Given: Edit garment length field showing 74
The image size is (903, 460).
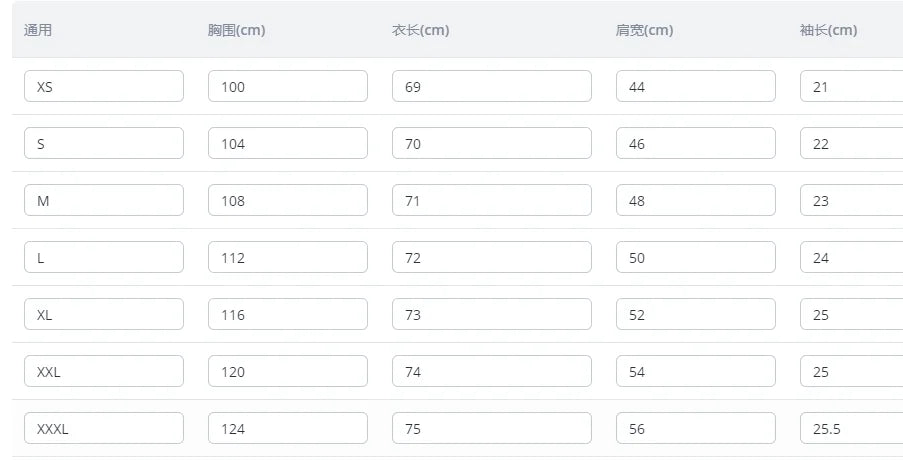Looking at the screenshot, I should [491, 371].
